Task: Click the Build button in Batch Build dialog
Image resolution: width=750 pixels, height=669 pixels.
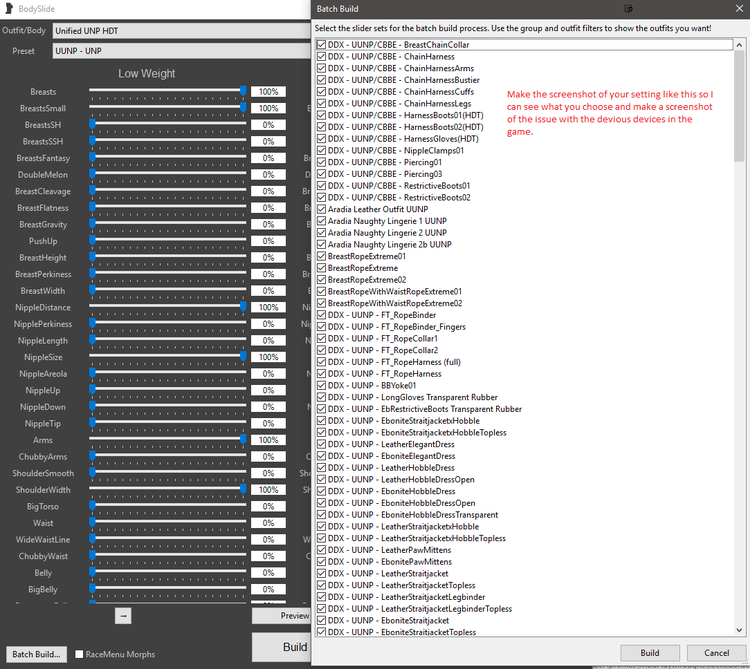Action: coord(650,653)
